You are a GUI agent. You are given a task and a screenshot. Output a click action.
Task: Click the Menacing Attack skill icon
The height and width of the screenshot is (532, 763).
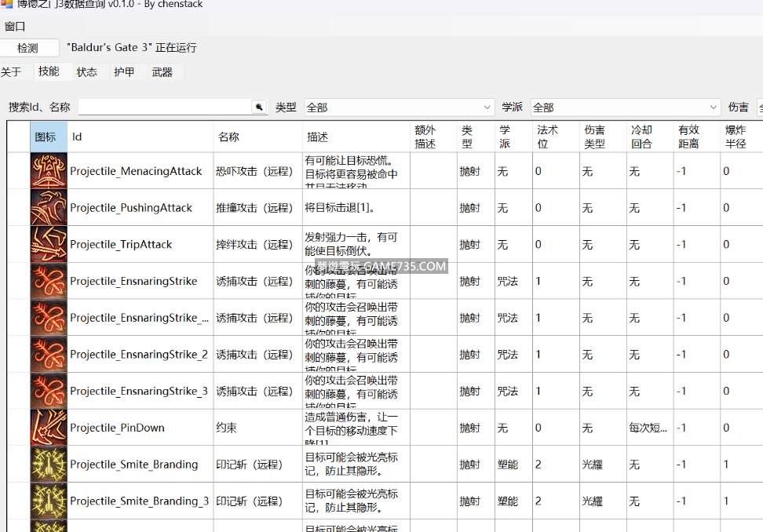pyautogui.click(x=49, y=171)
